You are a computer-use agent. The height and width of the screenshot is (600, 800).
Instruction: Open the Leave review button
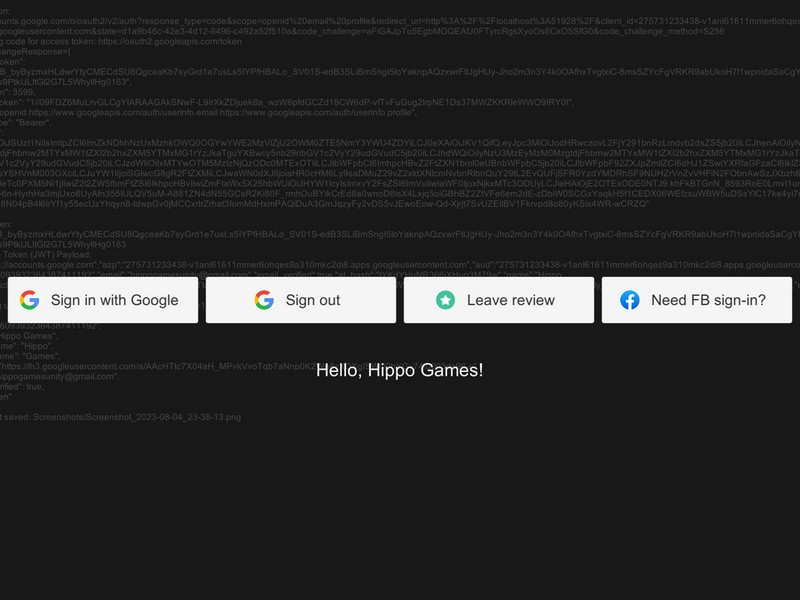click(498, 300)
